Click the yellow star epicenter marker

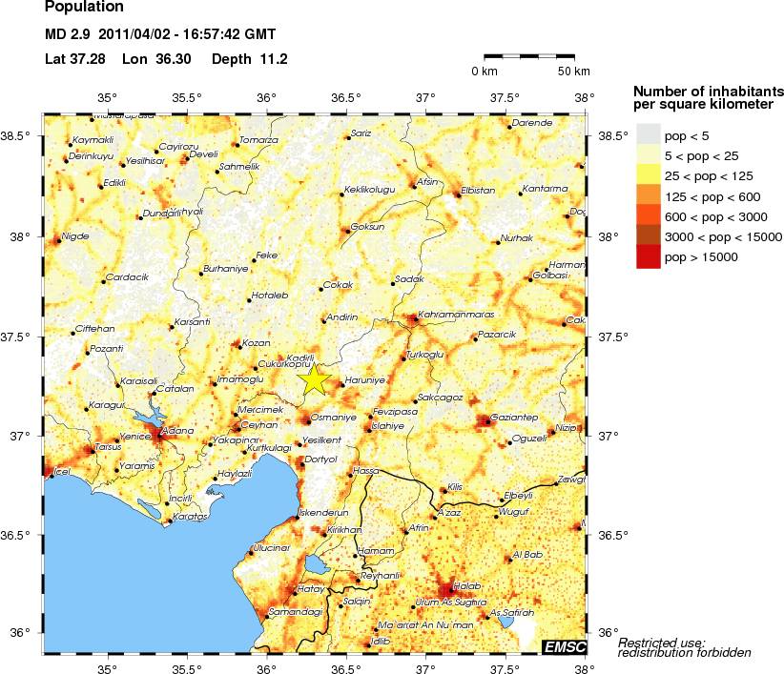(314, 379)
